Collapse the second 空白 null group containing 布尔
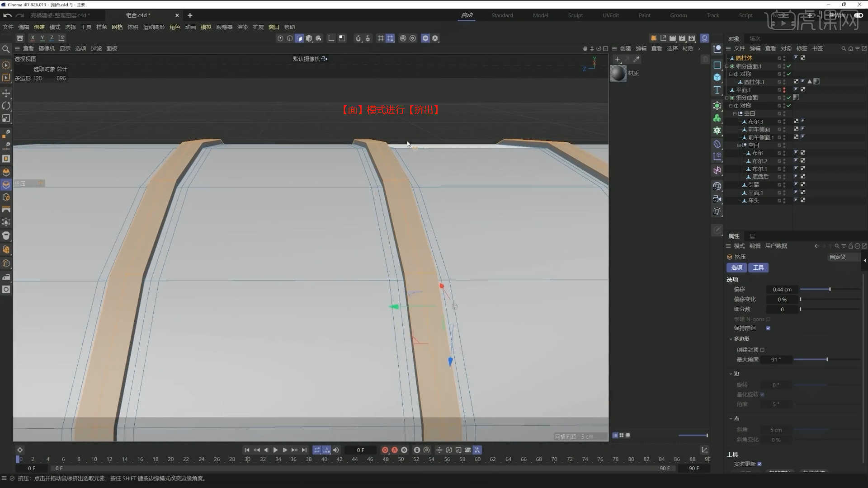The image size is (868, 488). [739, 145]
